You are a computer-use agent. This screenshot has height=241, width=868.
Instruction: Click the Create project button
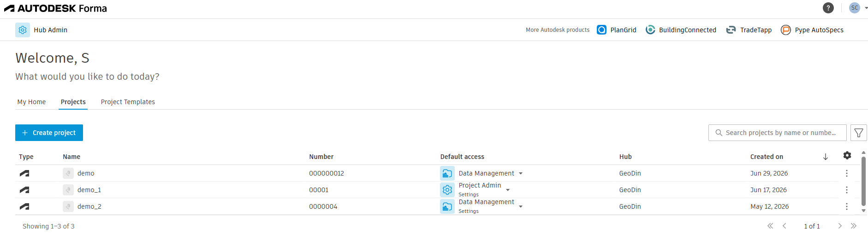point(49,133)
